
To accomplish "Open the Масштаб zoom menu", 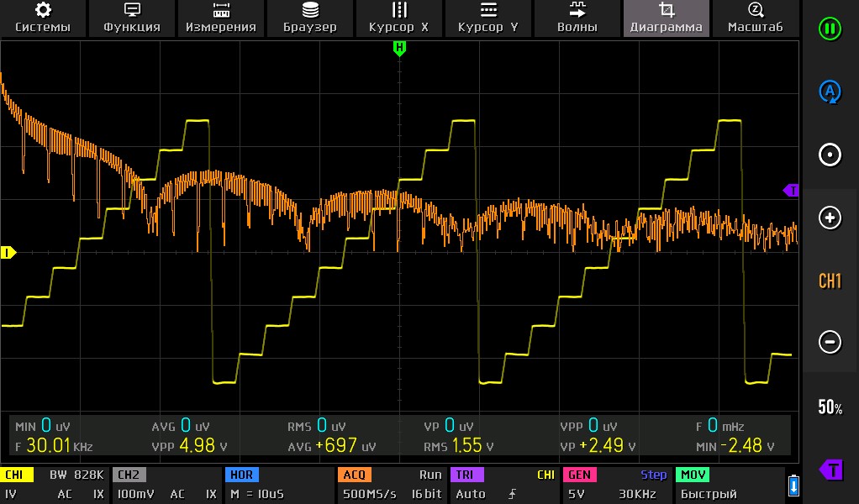I will click(755, 18).
